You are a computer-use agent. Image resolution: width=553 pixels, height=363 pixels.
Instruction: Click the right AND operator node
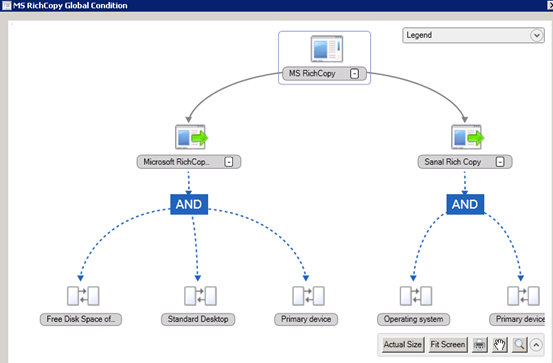coord(465,204)
